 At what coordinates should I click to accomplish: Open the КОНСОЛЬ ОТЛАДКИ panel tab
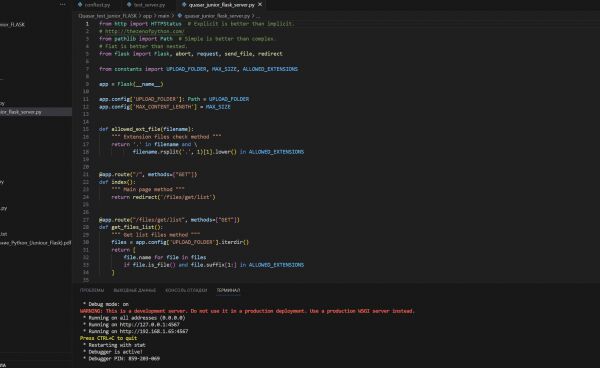(186, 290)
